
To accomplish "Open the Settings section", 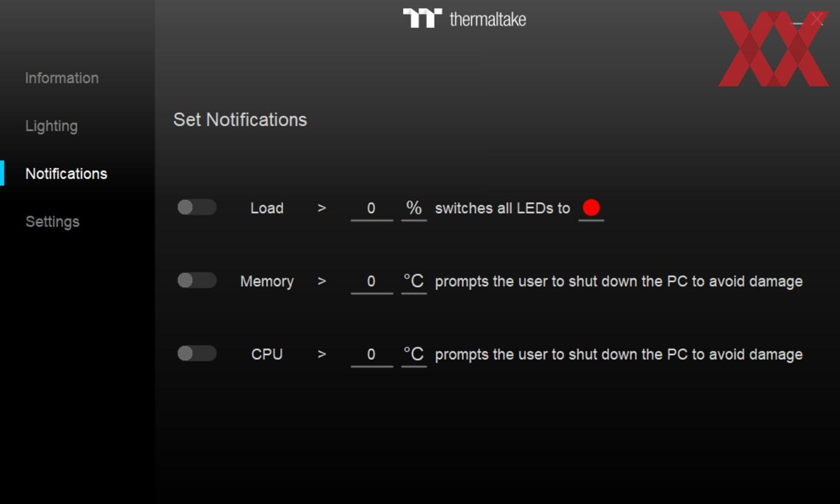I will [52, 222].
